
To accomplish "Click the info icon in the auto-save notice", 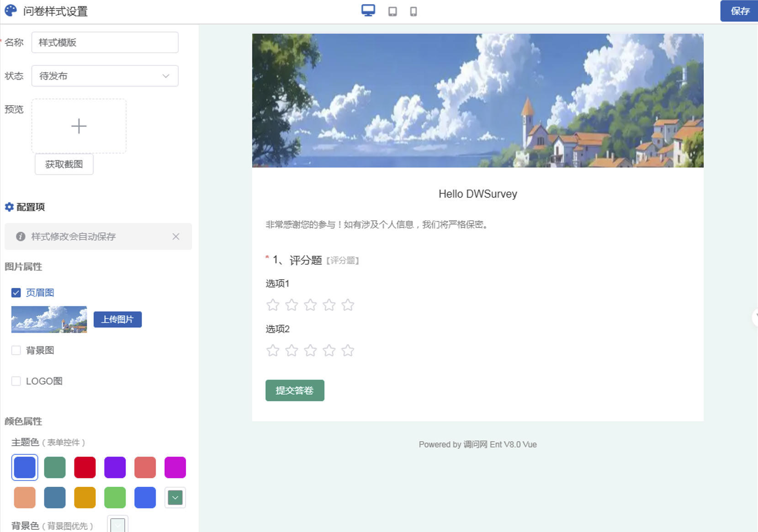I will pos(21,236).
